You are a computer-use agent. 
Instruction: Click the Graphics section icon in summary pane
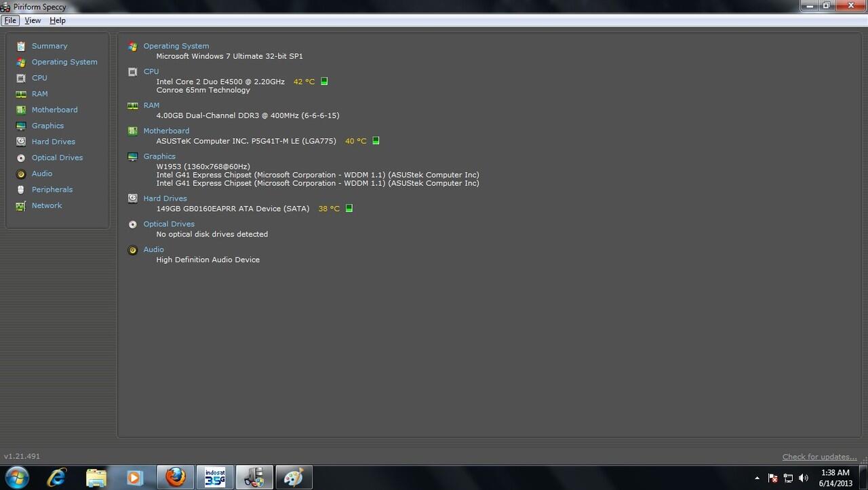click(x=133, y=157)
